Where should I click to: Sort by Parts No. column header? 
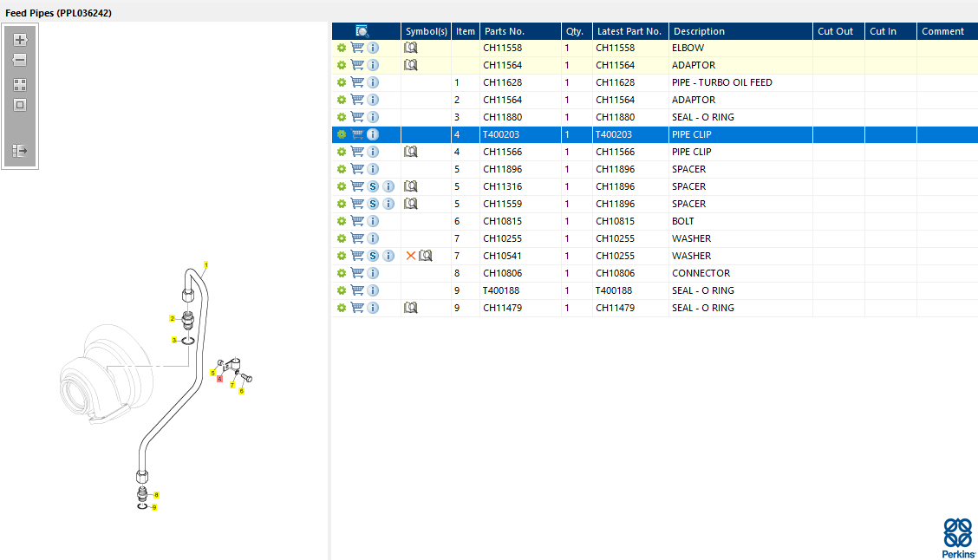click(x=520, y=31)
